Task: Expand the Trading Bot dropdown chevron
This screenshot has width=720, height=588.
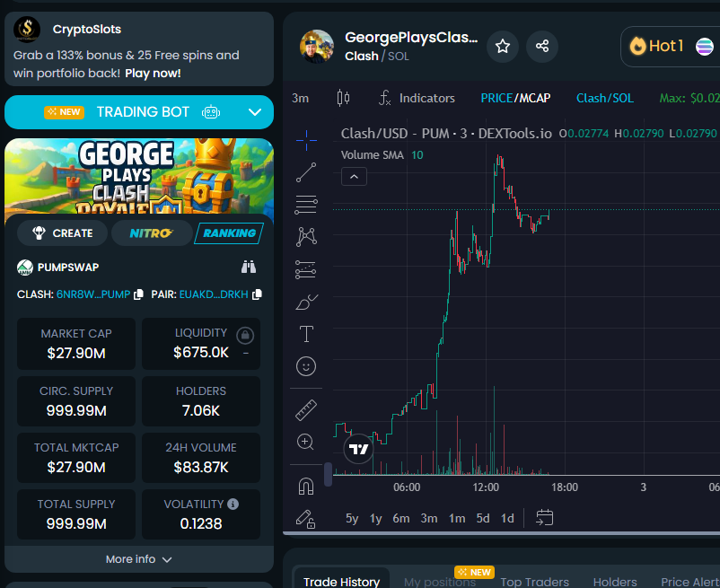Action: coord(255,112)
